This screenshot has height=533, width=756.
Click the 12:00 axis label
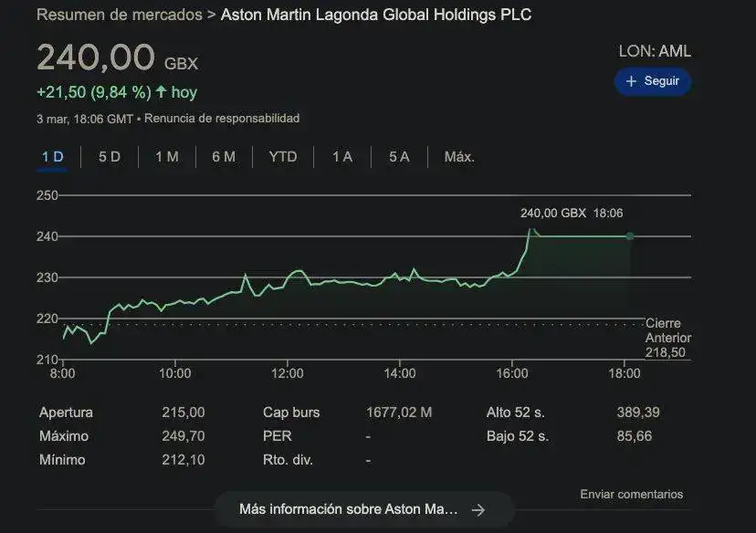[x=288, y=373]
